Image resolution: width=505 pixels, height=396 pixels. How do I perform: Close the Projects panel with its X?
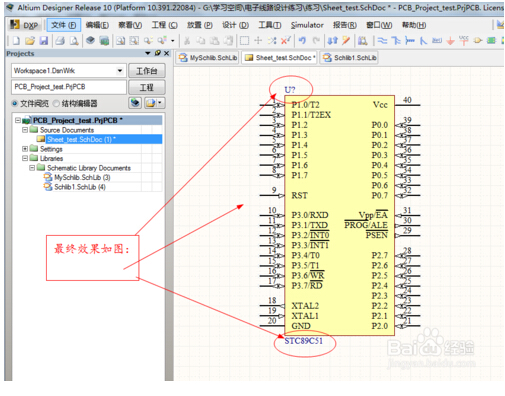click(x=167, y=53)
